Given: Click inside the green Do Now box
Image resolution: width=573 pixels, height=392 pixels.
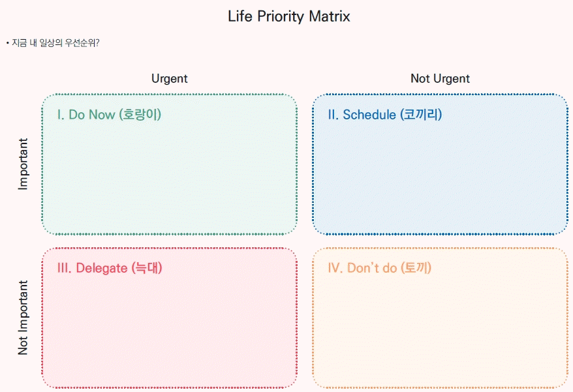Looking at the screenshot, I should click(x=169, y=175).
